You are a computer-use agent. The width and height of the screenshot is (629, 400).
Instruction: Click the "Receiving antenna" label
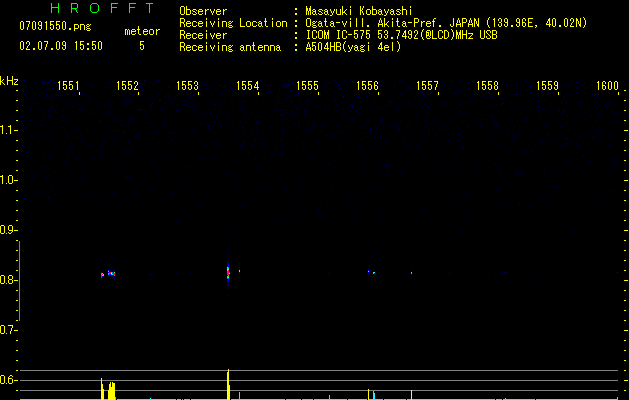coord(230,47)
